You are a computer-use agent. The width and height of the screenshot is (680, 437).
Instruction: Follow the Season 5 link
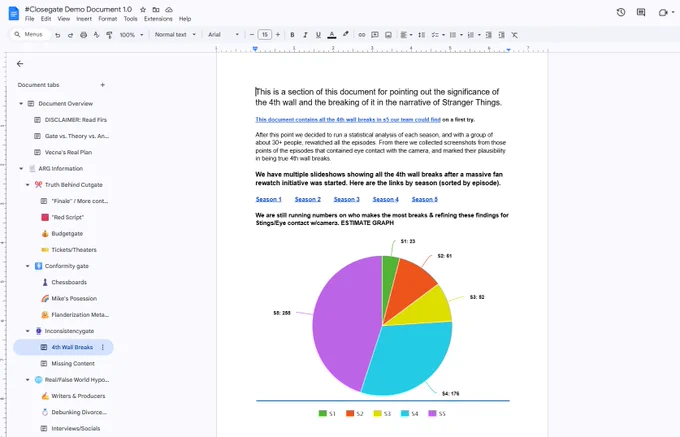tap(425, 199)
